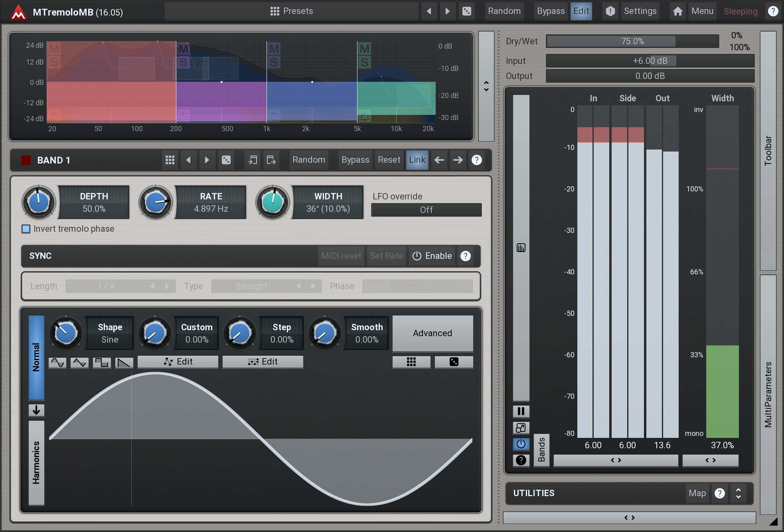Screen dimensions: 784x532
Task: Switch to Normal shape tab
Action: coord(36,357)
